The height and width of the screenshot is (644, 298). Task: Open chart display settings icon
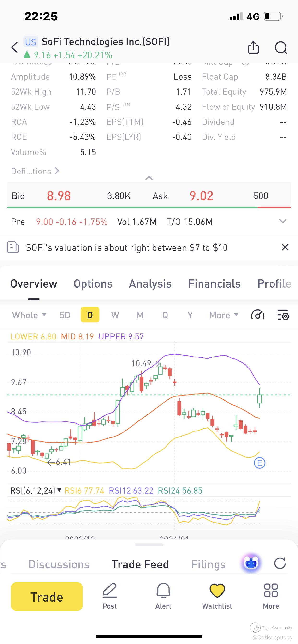(283, 315)
